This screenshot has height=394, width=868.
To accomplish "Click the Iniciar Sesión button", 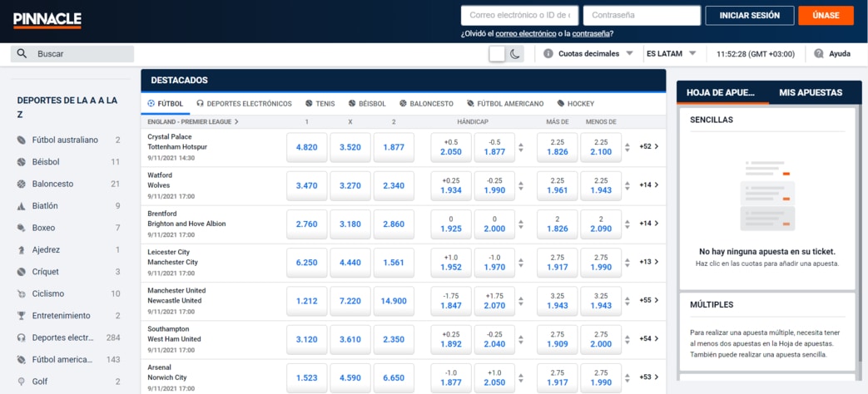I will 750,16.
